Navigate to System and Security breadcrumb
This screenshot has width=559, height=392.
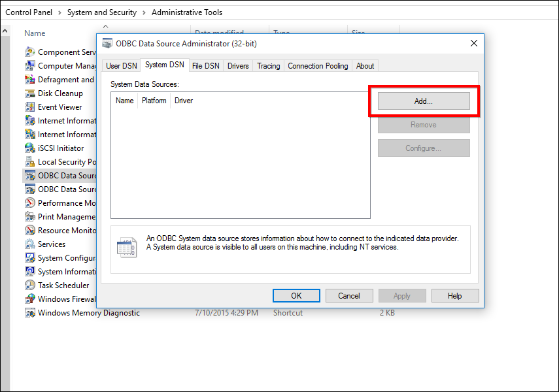tap(102, 12)
